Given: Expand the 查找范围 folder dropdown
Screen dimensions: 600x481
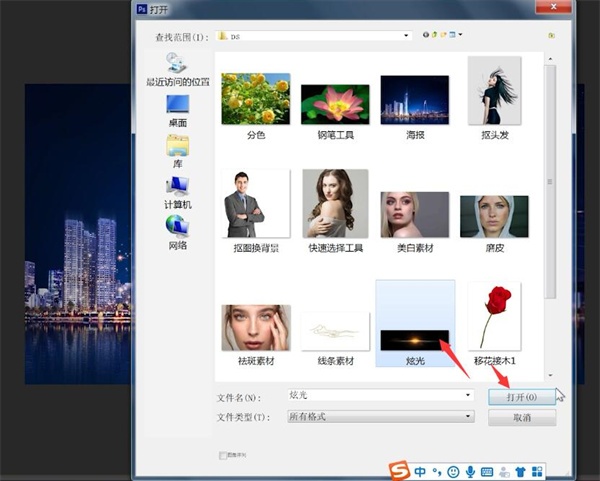Looking at the screenshot, I should click(407, 35).
